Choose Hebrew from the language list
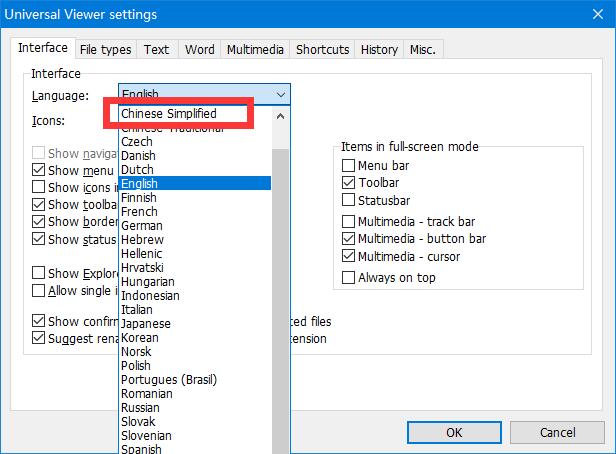Image resolution: width=616 pixels, height=454 pixels. click(195, 240)
